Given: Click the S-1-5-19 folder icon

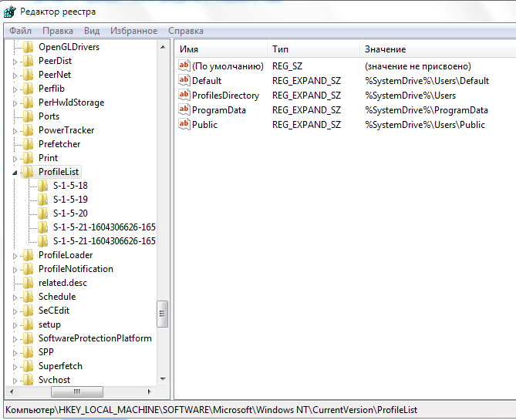Looking at the screenshot, I should tap(42, 200).
